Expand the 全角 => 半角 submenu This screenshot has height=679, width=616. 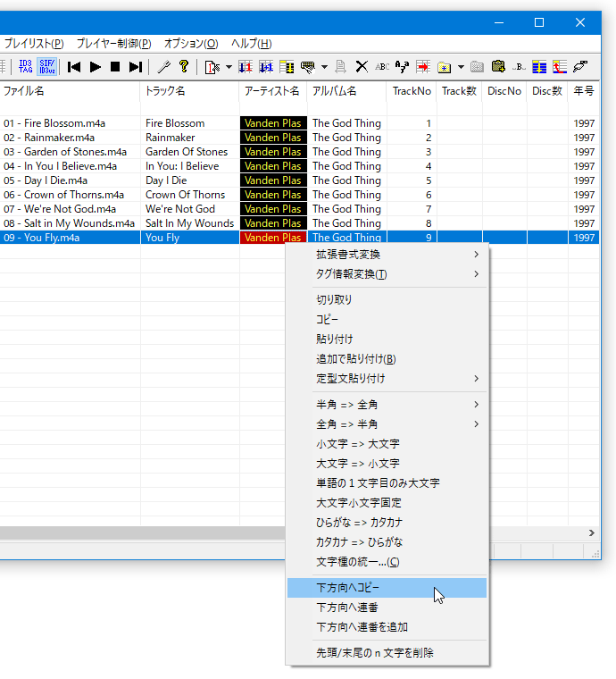pos(387,424)
